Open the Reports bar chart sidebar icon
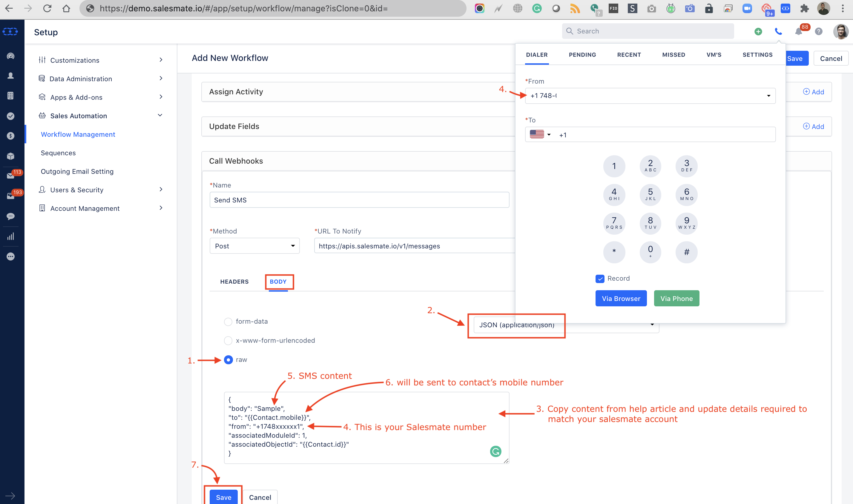 [10, 236]
